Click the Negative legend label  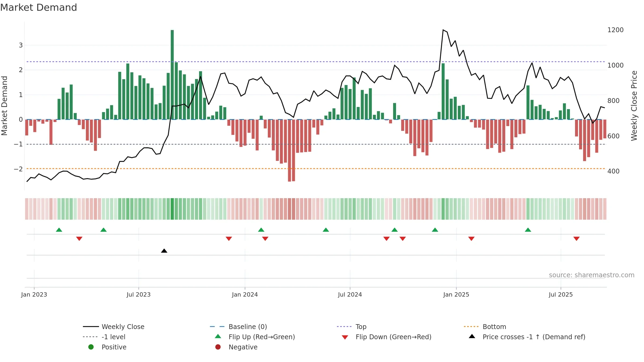[243, 347]
